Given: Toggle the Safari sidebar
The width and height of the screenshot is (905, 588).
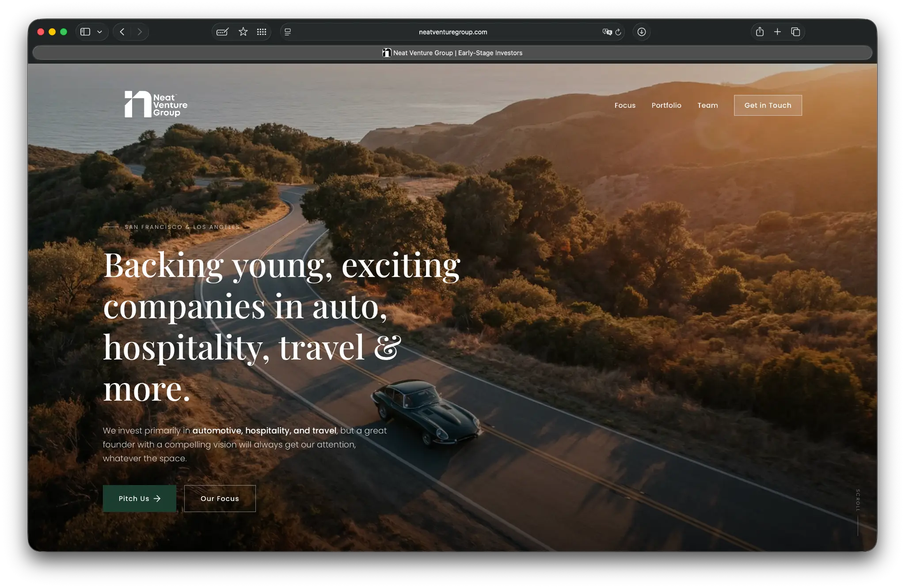Looking at the screenshot, I should [85, 31].
